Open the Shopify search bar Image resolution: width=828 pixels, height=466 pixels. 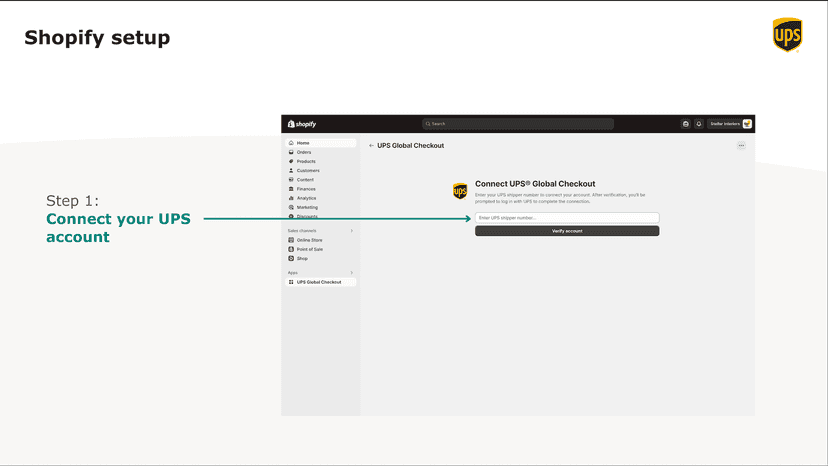pyautogui.click(x=518, y=124)
